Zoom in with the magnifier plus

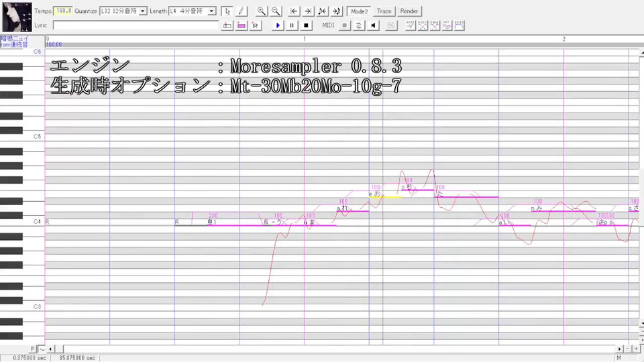point(261,11)
